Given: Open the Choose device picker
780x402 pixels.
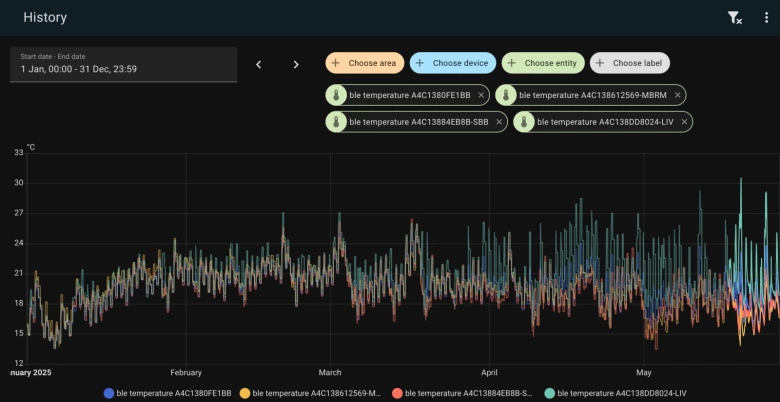Looking at the screenshot, I should (x=452, y=63).
